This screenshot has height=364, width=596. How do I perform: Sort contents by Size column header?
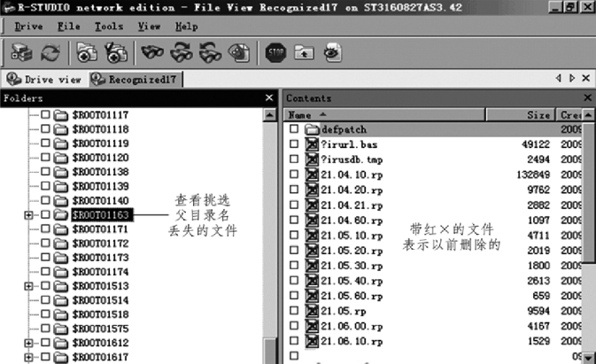[x=521, y=115]
